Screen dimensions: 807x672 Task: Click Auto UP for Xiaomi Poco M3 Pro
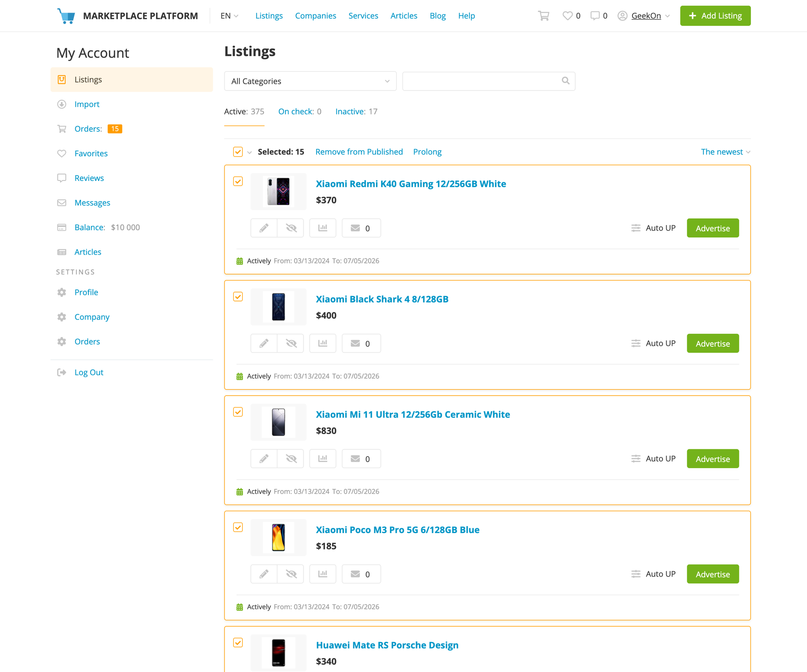tap(653, 574)
